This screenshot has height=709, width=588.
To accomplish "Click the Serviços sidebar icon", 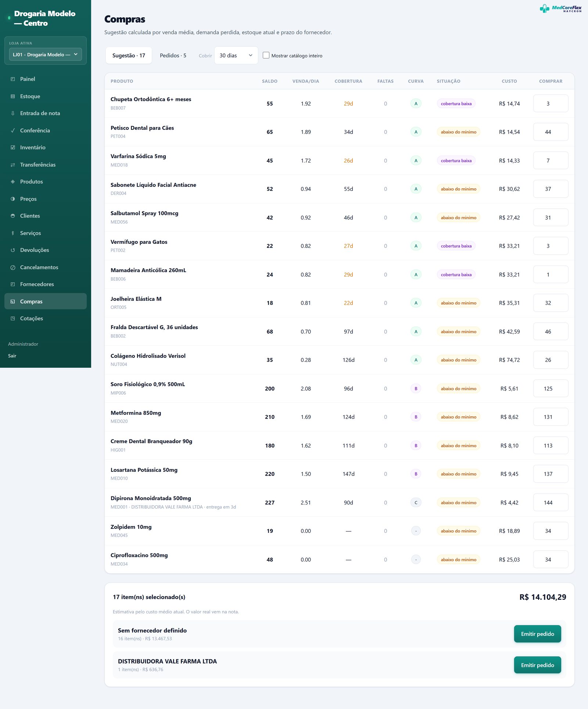I will [x=13, y=233].
